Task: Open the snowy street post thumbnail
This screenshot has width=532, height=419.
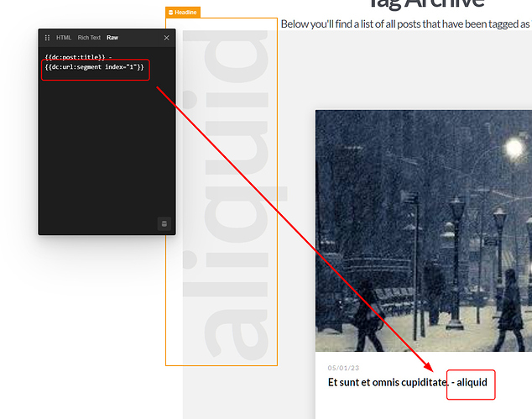Action: tap(423, 231)
